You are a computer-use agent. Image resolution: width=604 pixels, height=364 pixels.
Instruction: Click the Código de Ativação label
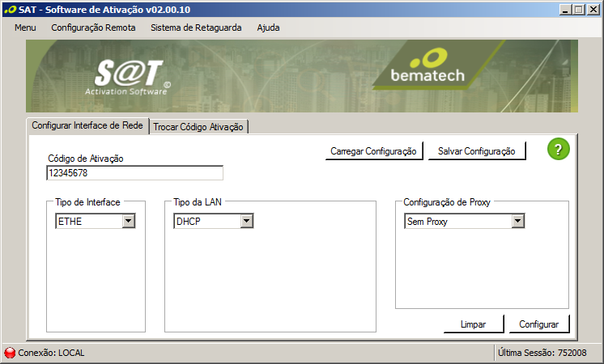86,159
